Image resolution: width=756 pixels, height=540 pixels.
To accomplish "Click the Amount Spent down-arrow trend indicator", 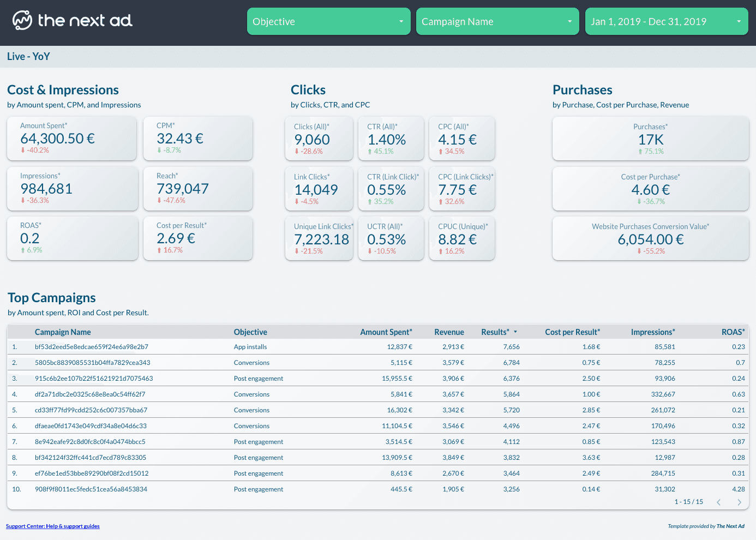I will coord(23,151).
